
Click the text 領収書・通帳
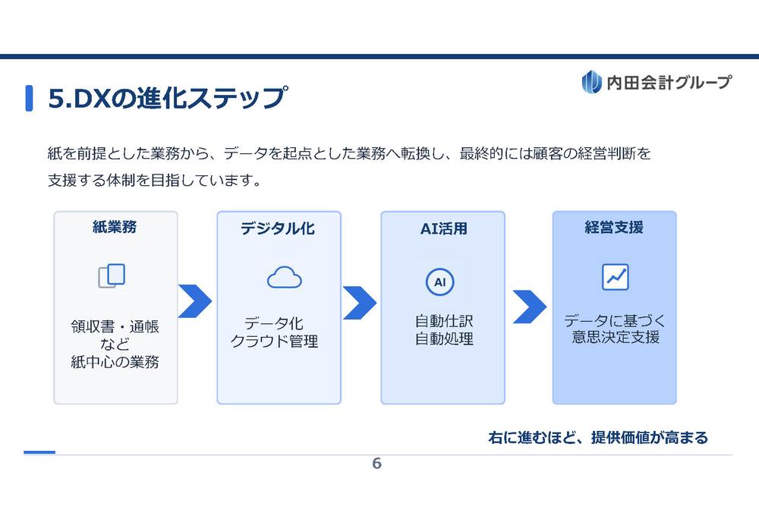[115, 326]
